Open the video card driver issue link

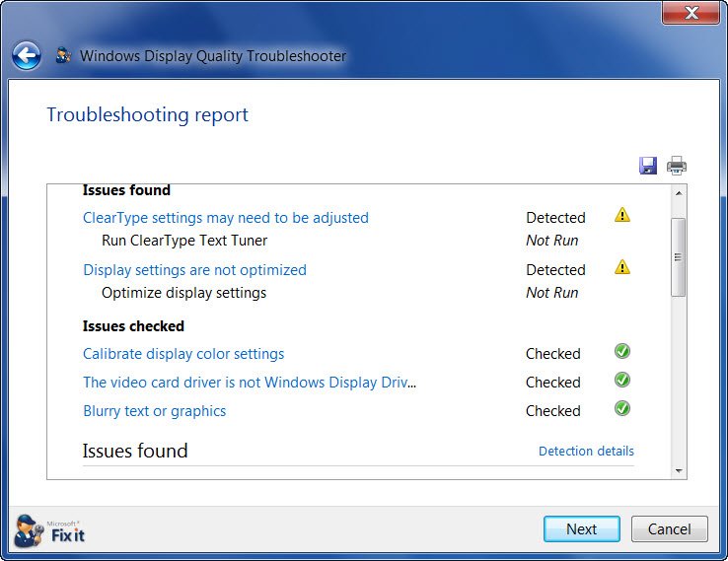click(250, 383)
